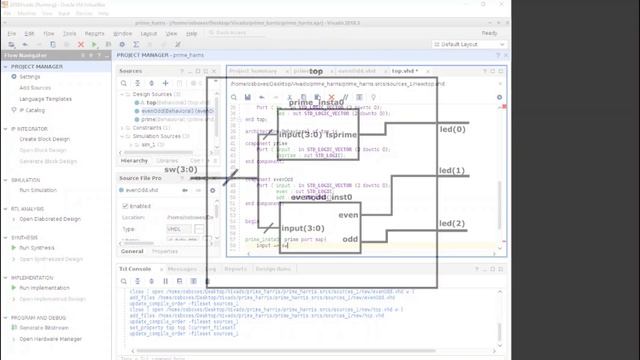This screenshot has width=640, height=360.
Task: Expand all in Sources panel toolbar
Action: point(151,83)
